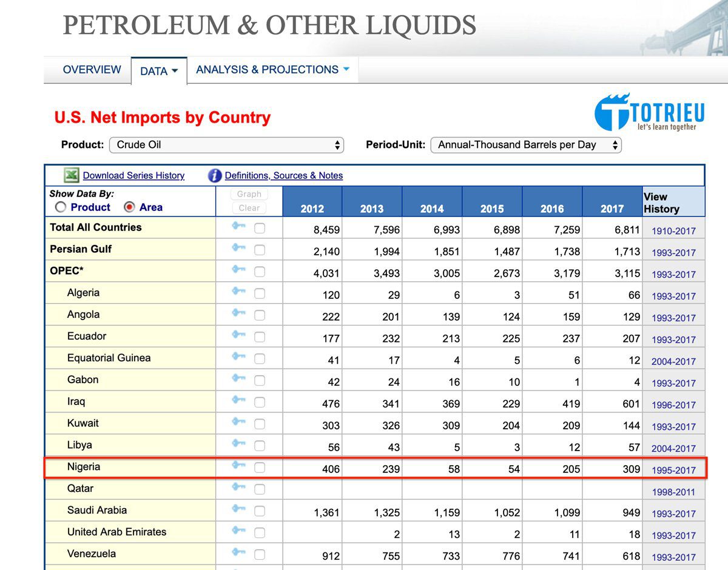Go to the Overview tab
The image size is (728, 570).
click(92, 70)
